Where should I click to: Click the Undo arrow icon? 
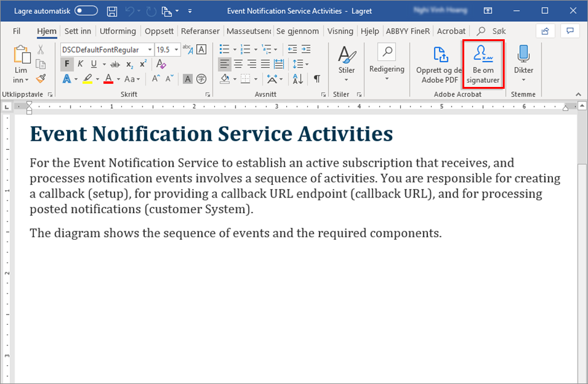(129, 11)
